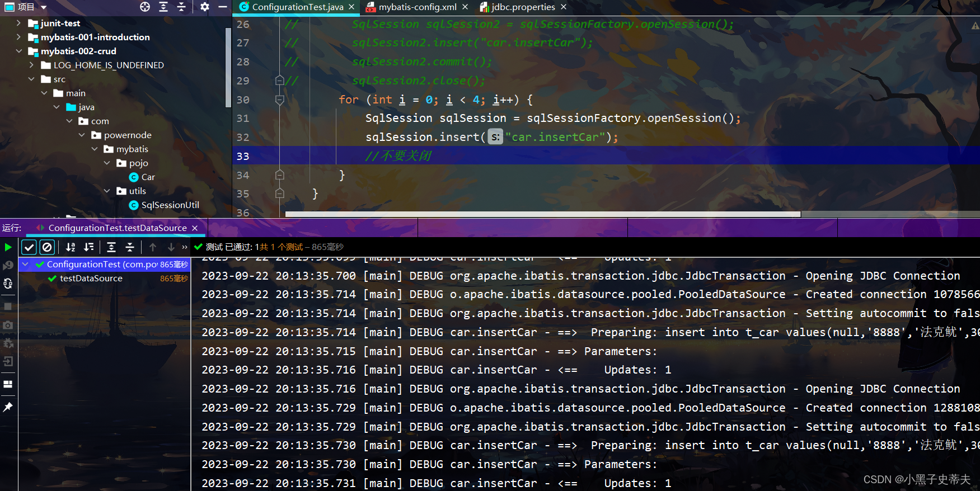Collapse the mybatis-002-crud module
The width and height of the screenshot is (980, 491).
click(x=18, y=51)
